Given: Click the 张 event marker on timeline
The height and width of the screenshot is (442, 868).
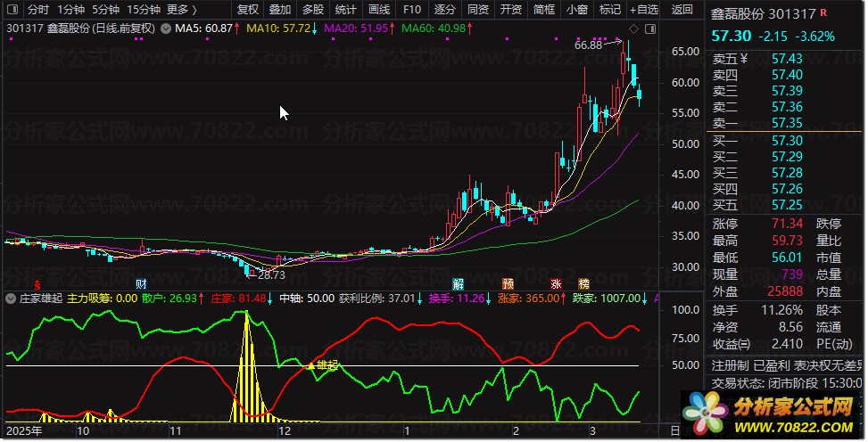Looking at the screenshot, I should click(557, 284).
